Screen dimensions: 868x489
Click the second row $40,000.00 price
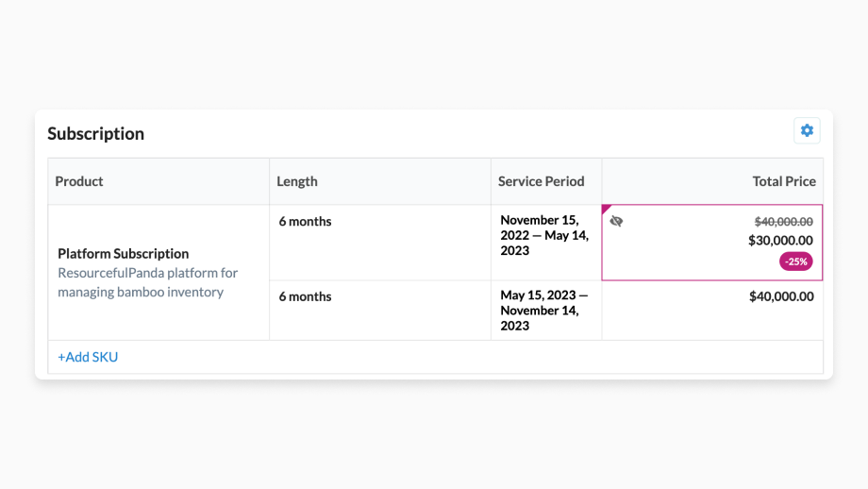(781, 296)
